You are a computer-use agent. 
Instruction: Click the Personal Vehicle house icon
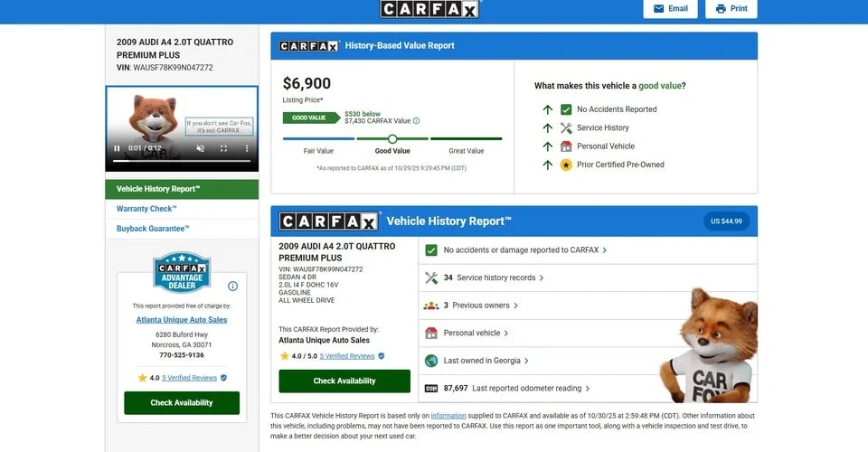pyautogui.click(x=566, y=146)
